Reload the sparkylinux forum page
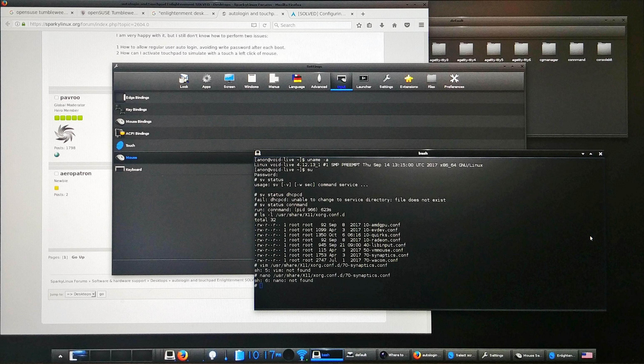Image resolution: width=644 pixels, height=364 pixels. pyautogui.click(x=265, y=25)
